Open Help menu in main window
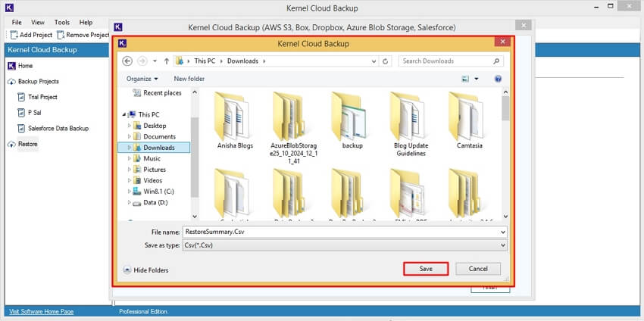Screen dimensions: 644x321 pyautogui.click(x=86, y=22)
